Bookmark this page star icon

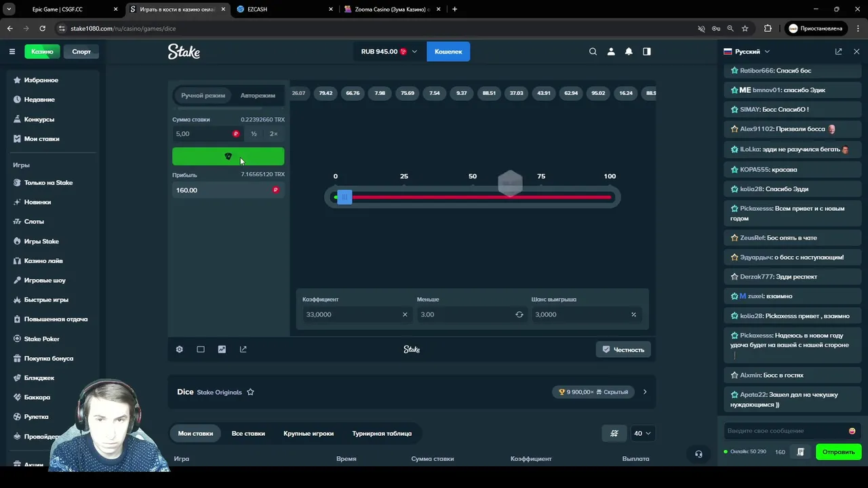click(x=745, y=28)
